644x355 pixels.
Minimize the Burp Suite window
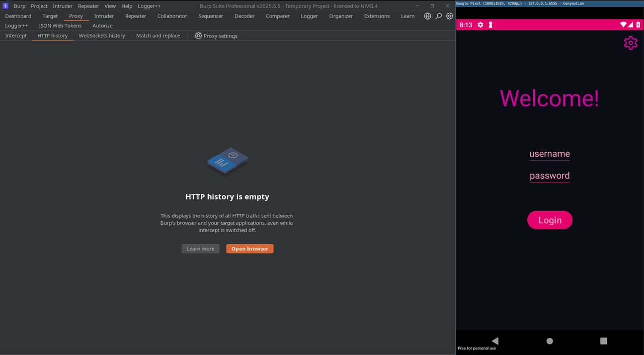(418, 6)
